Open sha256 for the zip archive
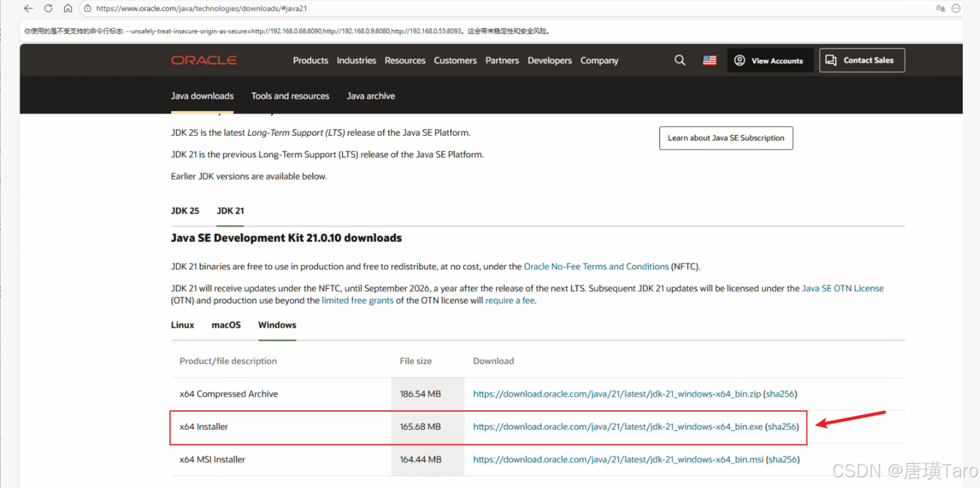This screenshot has height=488, width=980. [780, 394]
